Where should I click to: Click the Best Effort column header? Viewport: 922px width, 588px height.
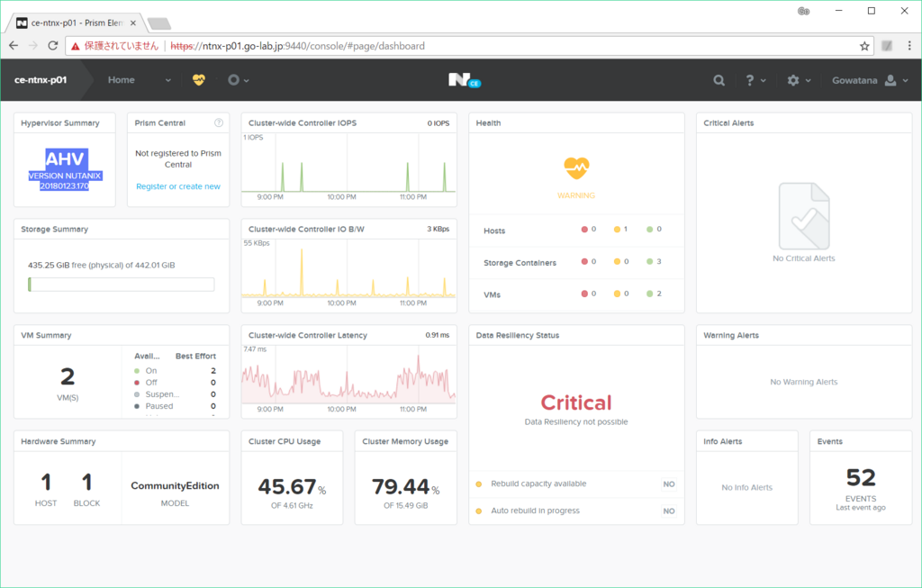pyautogui.click(x=195, y=357)
